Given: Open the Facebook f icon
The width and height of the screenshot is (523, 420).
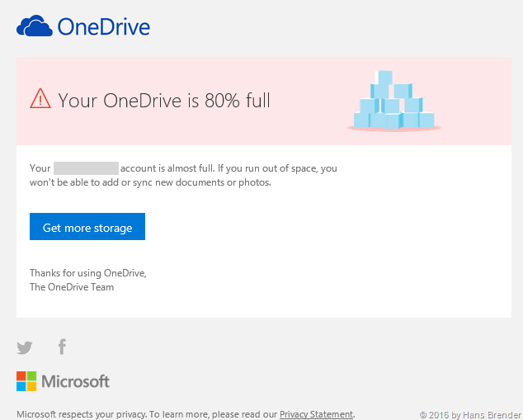Looking at the screenshot, I should click(62, 347).
